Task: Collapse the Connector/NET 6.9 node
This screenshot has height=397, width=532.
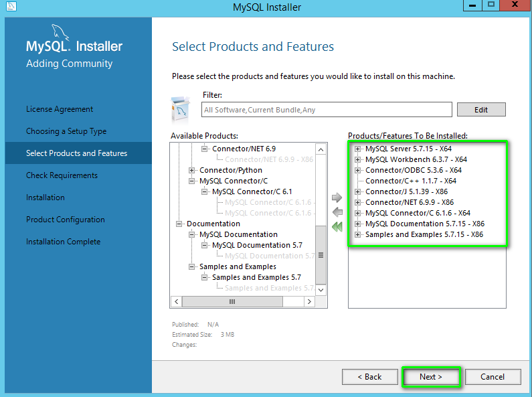Action: point(204,149)
